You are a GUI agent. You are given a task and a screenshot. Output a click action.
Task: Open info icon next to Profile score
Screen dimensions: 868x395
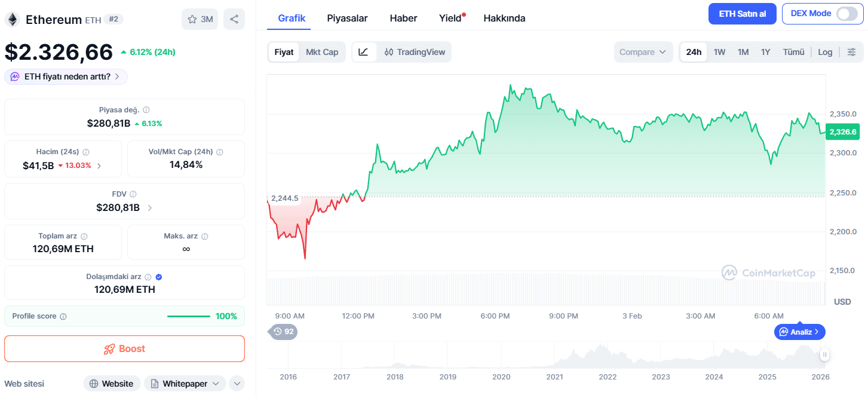coord(63,316)
